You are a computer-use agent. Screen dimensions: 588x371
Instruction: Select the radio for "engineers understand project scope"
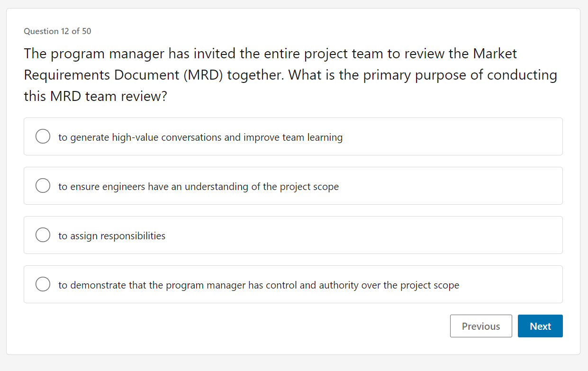click(x=43, y=185)
